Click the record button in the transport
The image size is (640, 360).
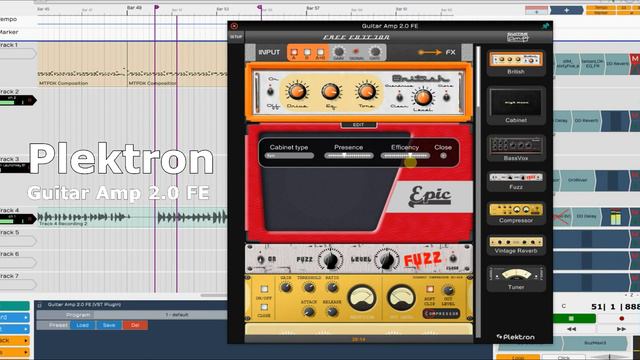coord(621,318)
